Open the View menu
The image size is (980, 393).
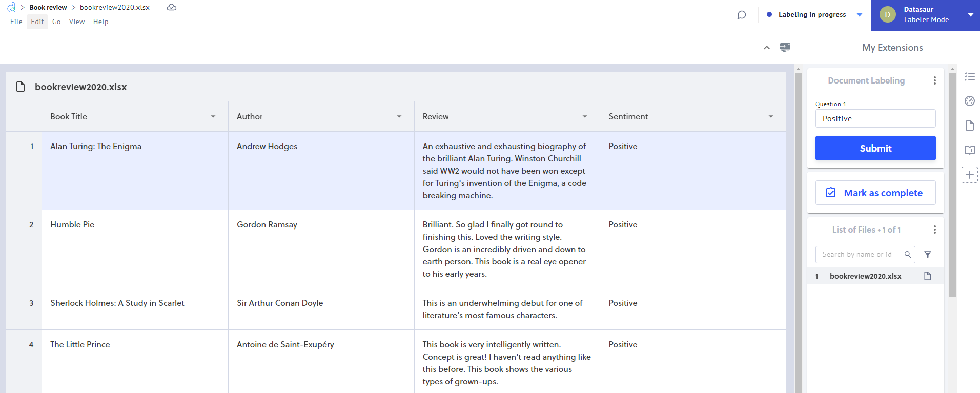(x=77, y=22)
